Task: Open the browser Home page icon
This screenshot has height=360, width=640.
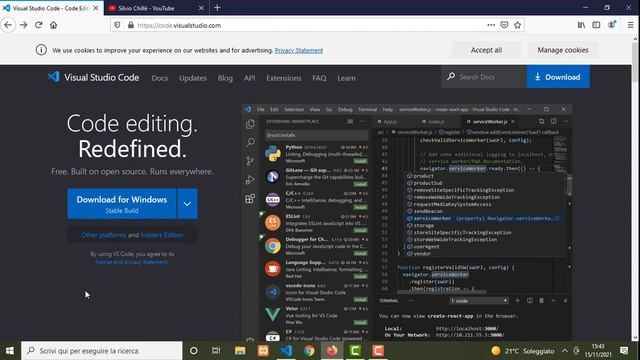Action: click(53, 25)
